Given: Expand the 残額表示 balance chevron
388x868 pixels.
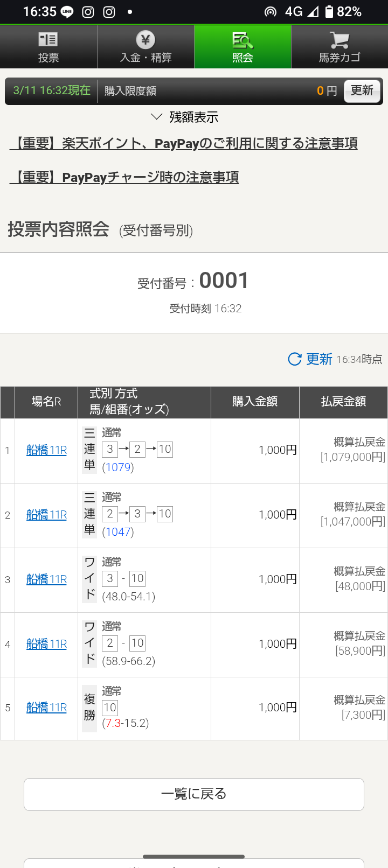Looking at the screenshot, I should click(157, 117).
